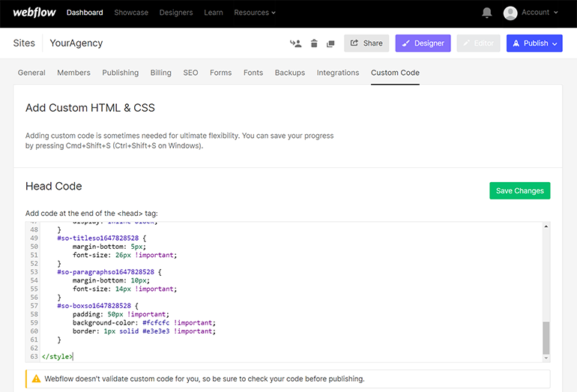Click the warning triangle icon
This screenshot has width=577, height=392.
point(34,379)
